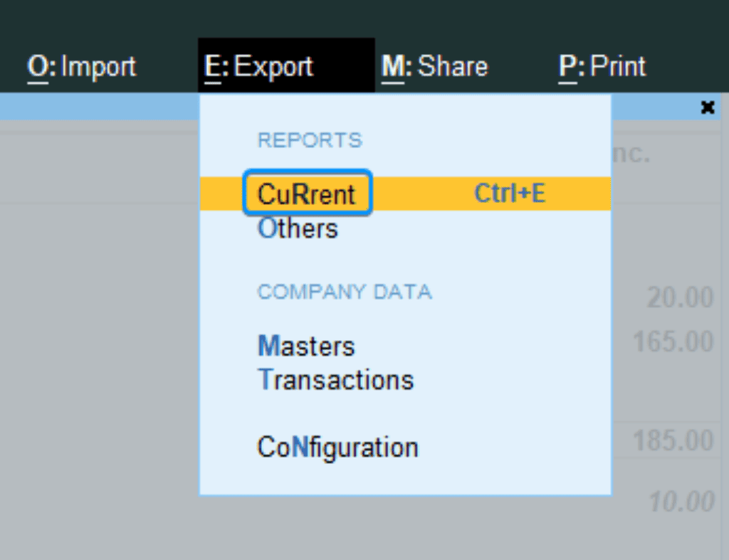Export Masters company data
This screenshot has width=729, height=560.
[306, 346]
